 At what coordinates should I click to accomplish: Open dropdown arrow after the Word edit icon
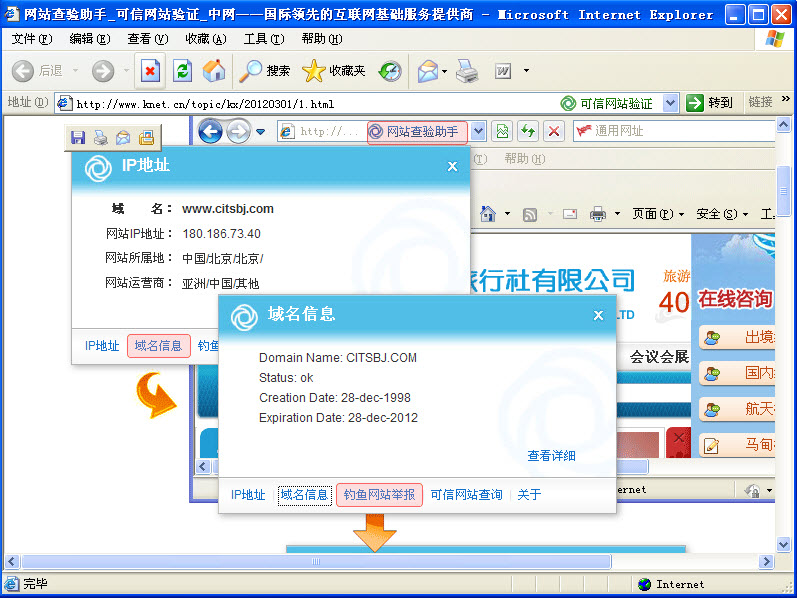(526, 71)
